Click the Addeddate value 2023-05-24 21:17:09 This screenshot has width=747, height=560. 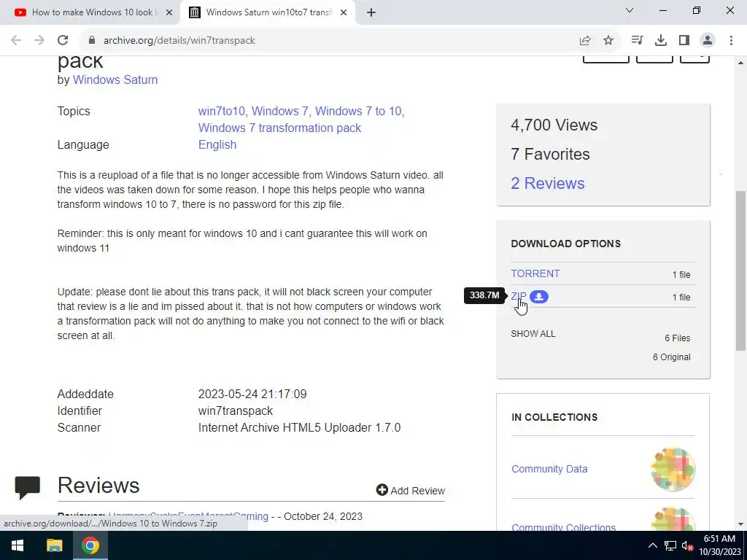click(x=252, y=394)
